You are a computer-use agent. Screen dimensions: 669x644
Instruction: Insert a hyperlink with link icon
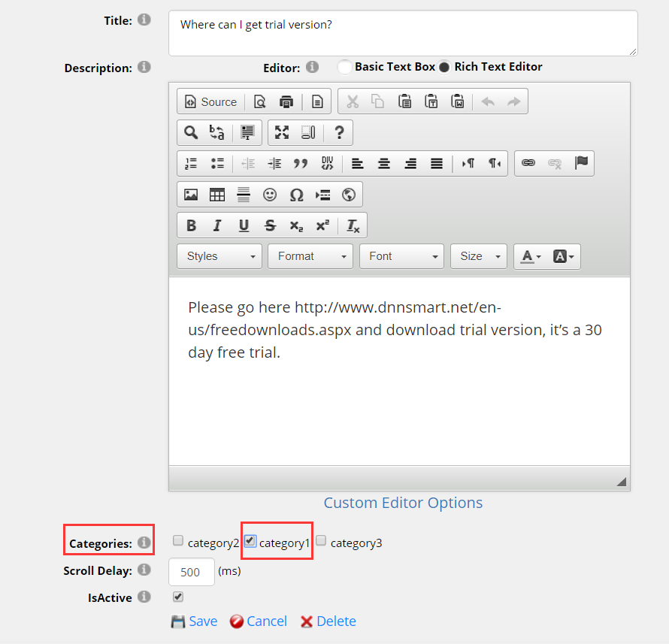528,163
